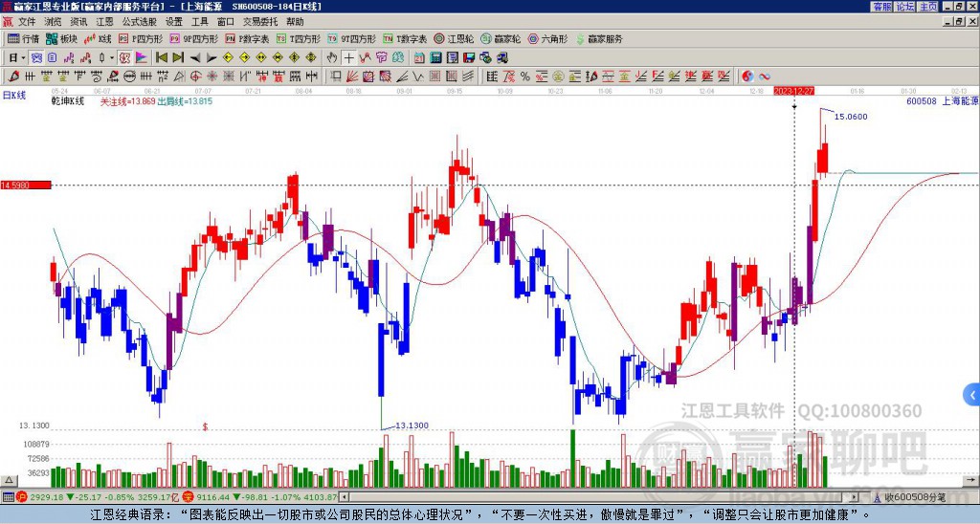Click the 论坛 button in title bar
Viewport: 980px width, 524px height.
click(905, 7)
